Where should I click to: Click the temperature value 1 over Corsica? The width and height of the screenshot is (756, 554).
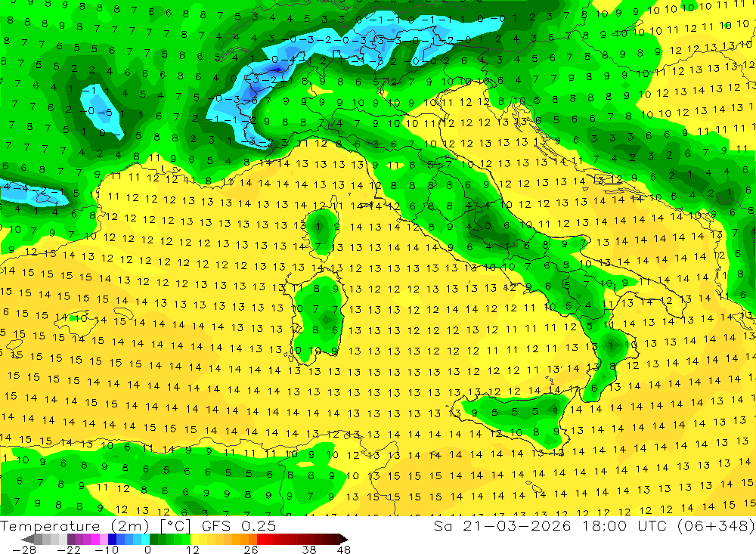318,226
